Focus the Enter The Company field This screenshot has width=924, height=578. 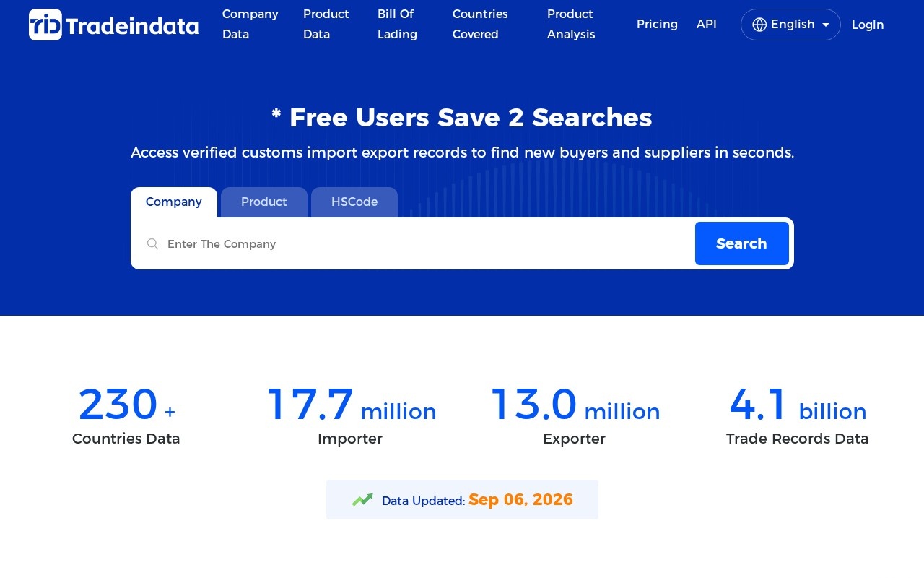(x=426, y=244)
